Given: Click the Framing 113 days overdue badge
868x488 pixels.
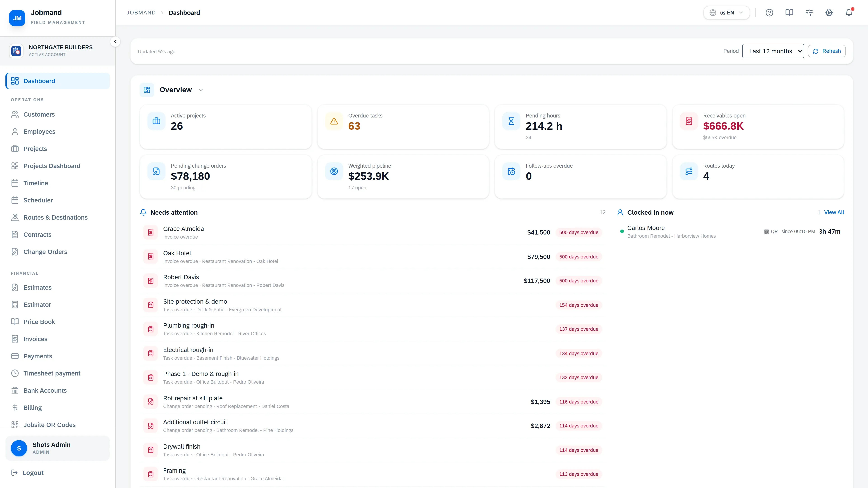Looking at the screenshot, I should click(x=579, y=474).
